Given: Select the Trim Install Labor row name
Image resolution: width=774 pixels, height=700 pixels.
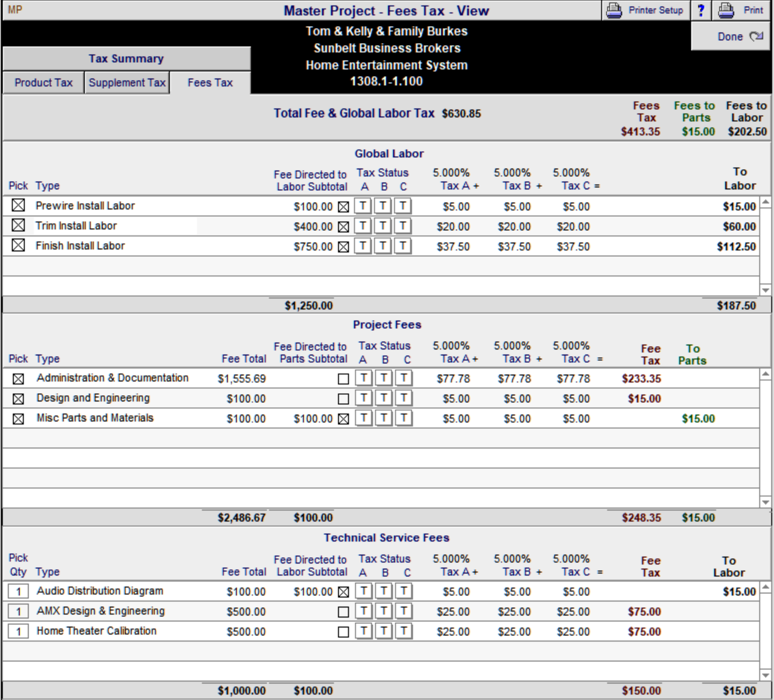Looking at the screenshot, I should click(76, 226).
